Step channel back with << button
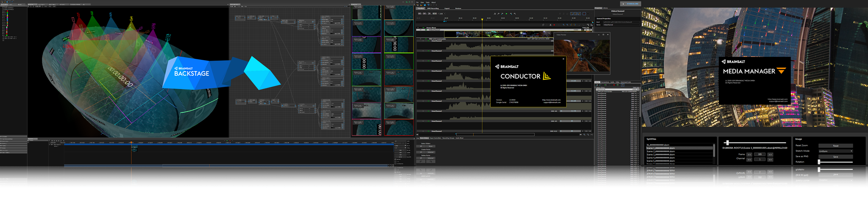 click(749, 160)
